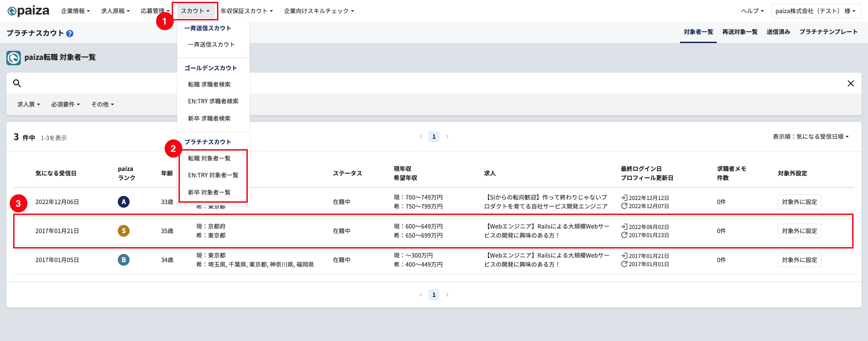Click 気になる受信日 column header
The width and height of the screenshot is (868, 341).
[x=56, y=173]
